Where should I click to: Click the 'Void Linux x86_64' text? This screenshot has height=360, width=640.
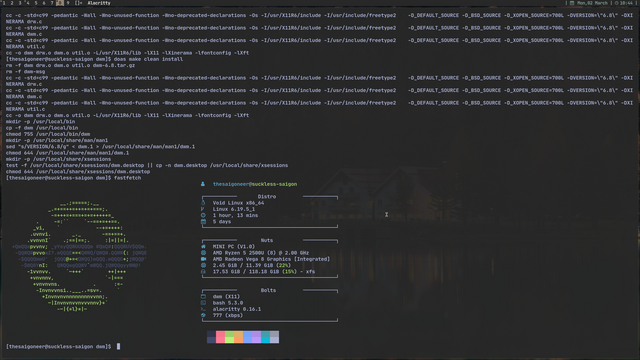tap(238, 203)
